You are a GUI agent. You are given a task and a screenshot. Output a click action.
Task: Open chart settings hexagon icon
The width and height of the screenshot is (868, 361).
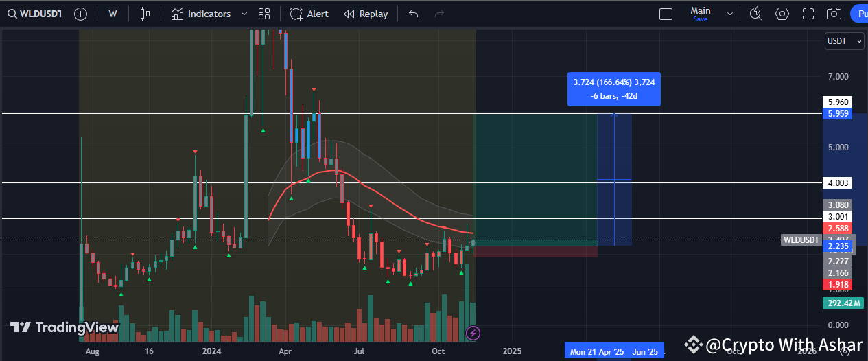tap(782, 14)
